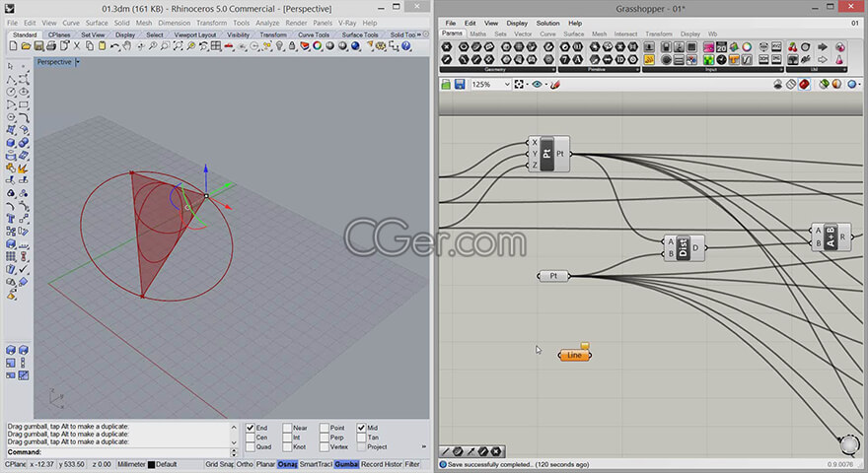Screen dimensions: 868x473
Task: Click the A+B addition component on canvas
Action: 831,236
